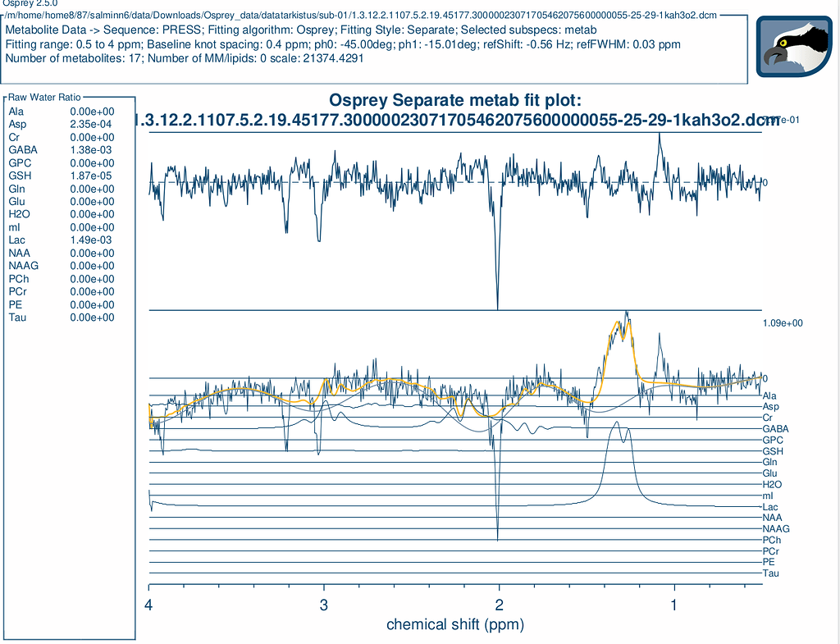Click the Cr trace label on the plot
Screen dimensions: 840x644
tap(768, 417)
